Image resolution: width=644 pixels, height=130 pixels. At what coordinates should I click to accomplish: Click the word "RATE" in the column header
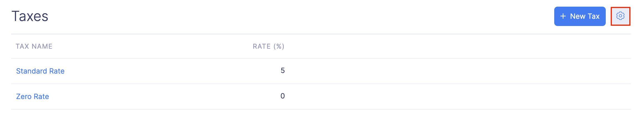click(262, 46)
